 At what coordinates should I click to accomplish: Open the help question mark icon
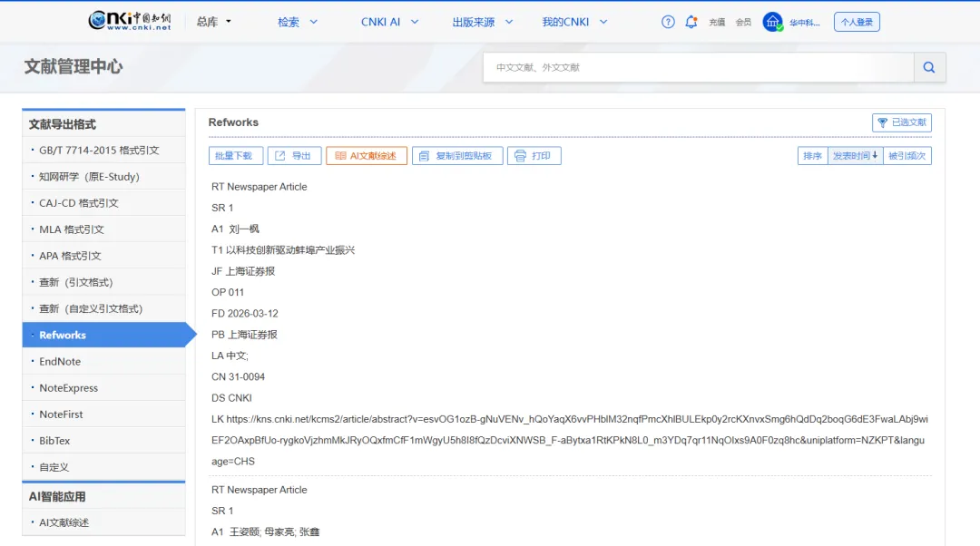(668, 22)
